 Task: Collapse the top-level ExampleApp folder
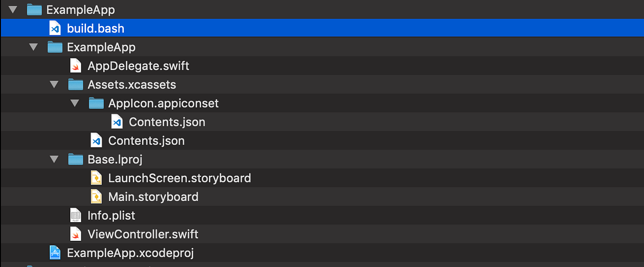click(x=13, y=10)
